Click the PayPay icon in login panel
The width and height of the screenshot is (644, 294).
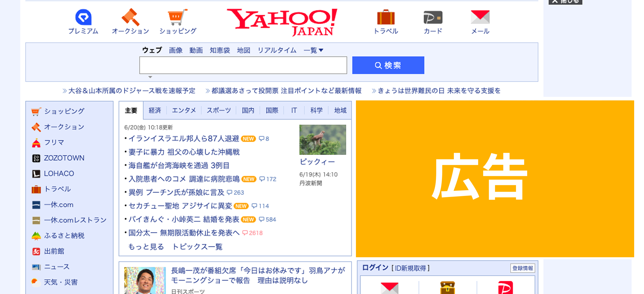coord(505,288)
